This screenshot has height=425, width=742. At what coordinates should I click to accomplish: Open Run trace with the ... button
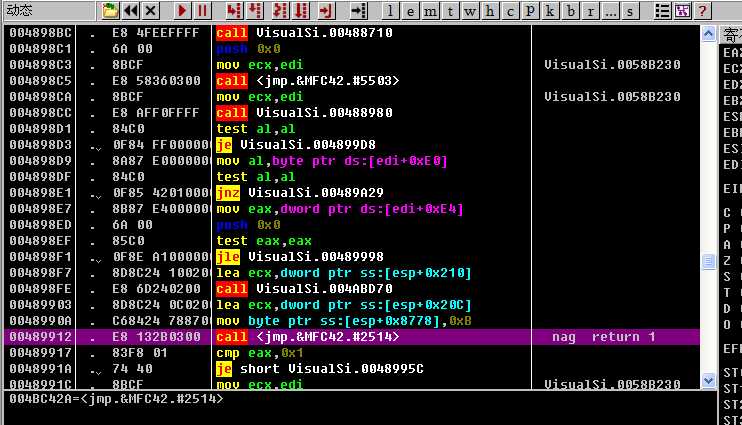(x=610, y=10)
